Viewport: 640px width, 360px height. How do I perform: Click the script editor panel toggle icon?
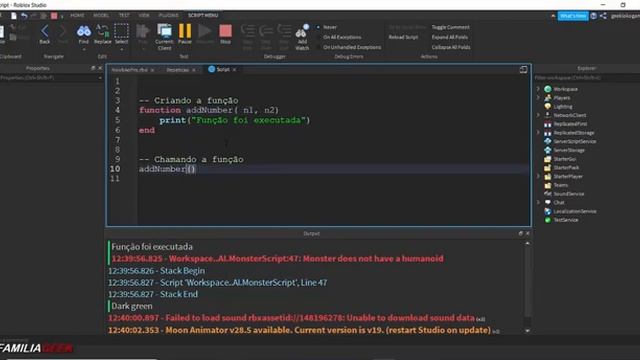tap(523, 70)
